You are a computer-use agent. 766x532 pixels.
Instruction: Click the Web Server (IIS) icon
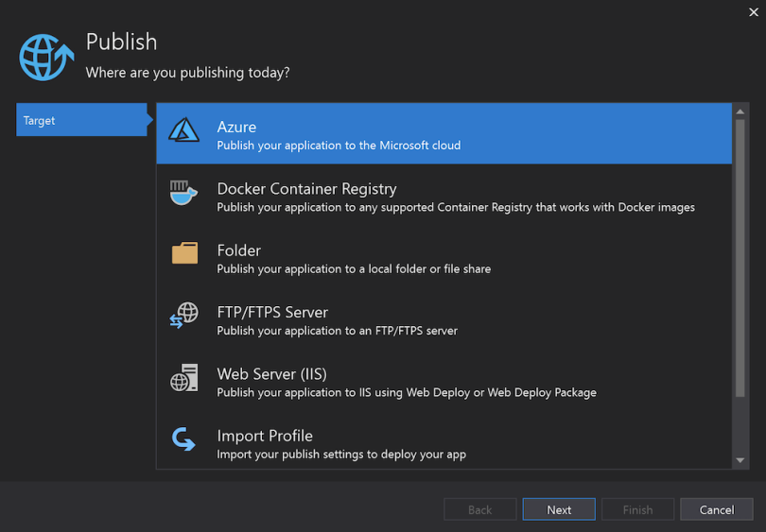[184, 377]
